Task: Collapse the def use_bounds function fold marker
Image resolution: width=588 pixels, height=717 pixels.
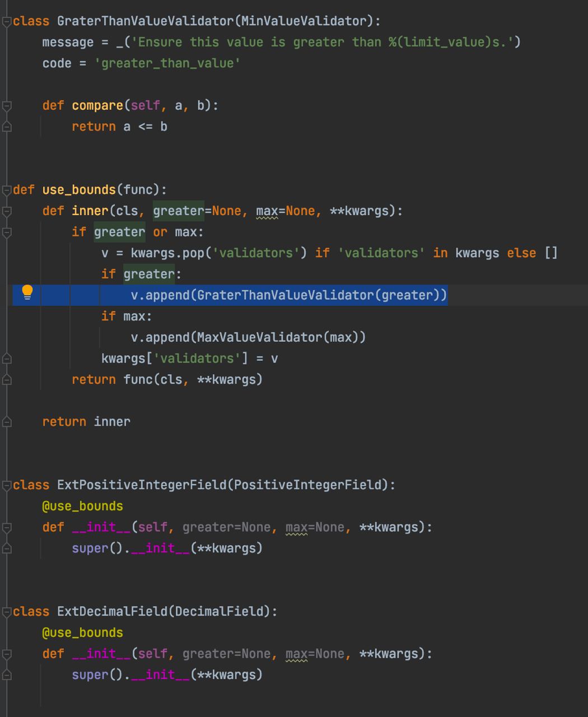Action: [7, 190]
